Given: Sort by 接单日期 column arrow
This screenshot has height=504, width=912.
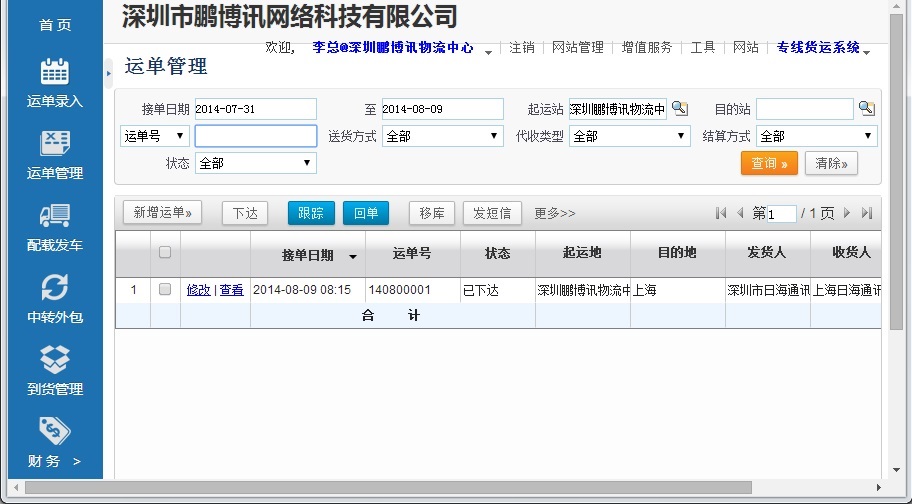Looking at the screenshot, I should coord(352,256).
